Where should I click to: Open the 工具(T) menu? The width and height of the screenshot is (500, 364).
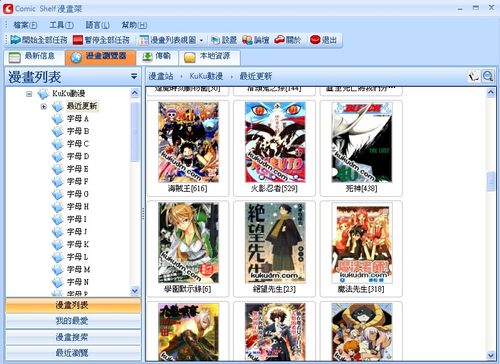(61, 25)
